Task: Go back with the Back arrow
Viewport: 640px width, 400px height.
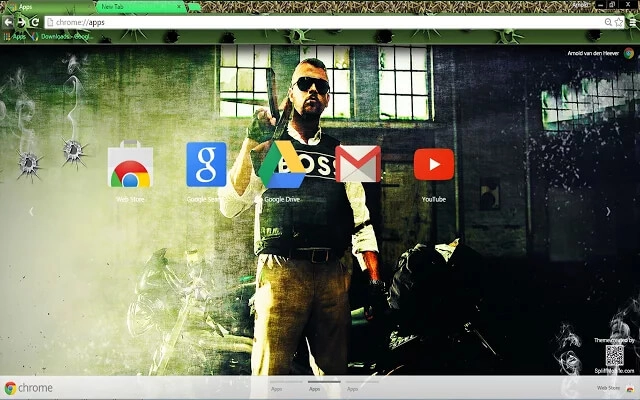Action: coord(8,22)
